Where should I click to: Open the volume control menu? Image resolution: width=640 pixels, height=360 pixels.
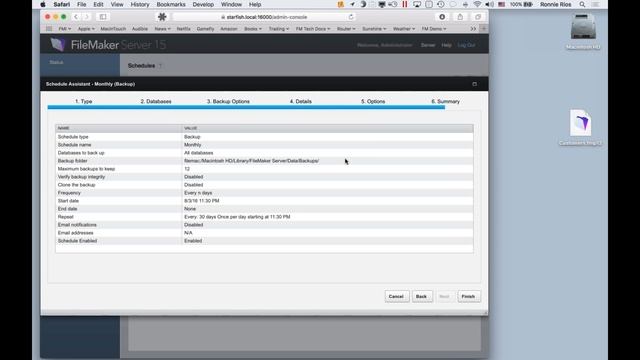tap(490, 4)
